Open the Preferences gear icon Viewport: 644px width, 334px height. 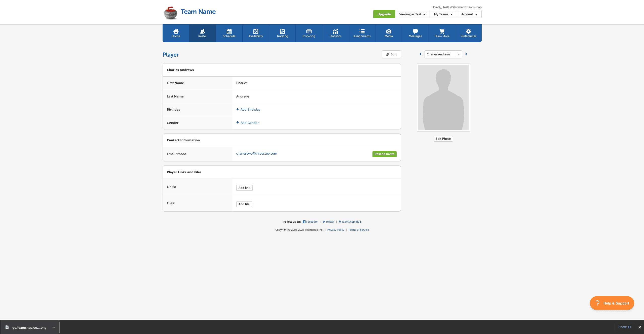(x=468, y=31)
